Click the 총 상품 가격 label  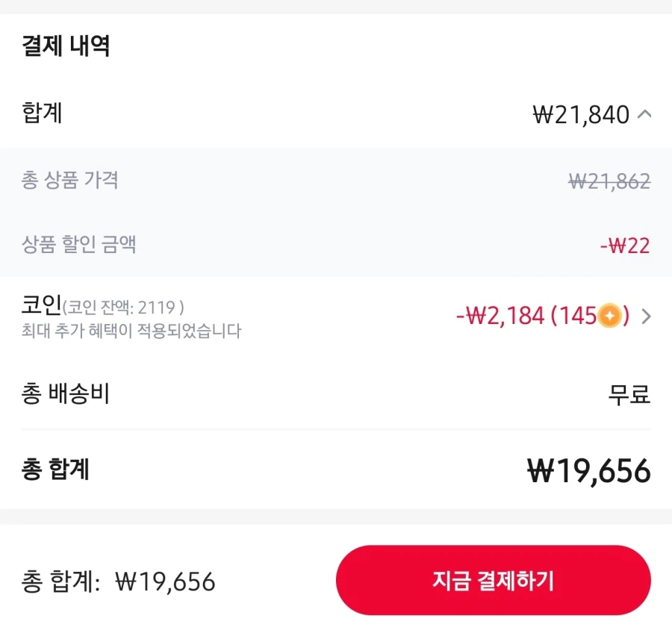click(x=69, y=180)
